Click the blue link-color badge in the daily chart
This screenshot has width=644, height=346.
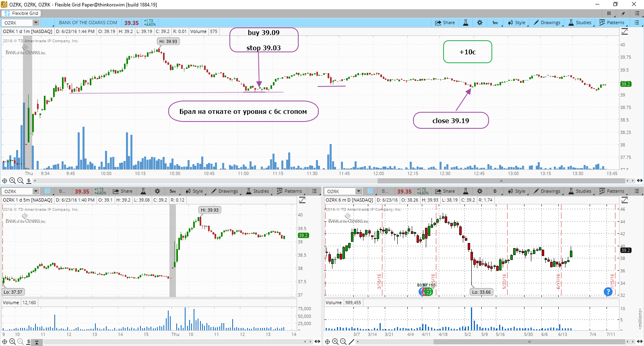coord(370,192)
